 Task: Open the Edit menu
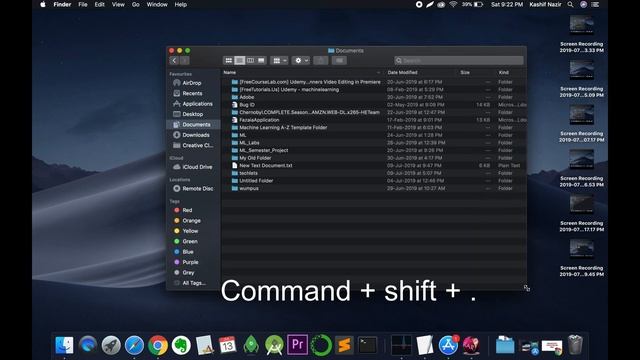pyautogui.click(x=100, y=4)
